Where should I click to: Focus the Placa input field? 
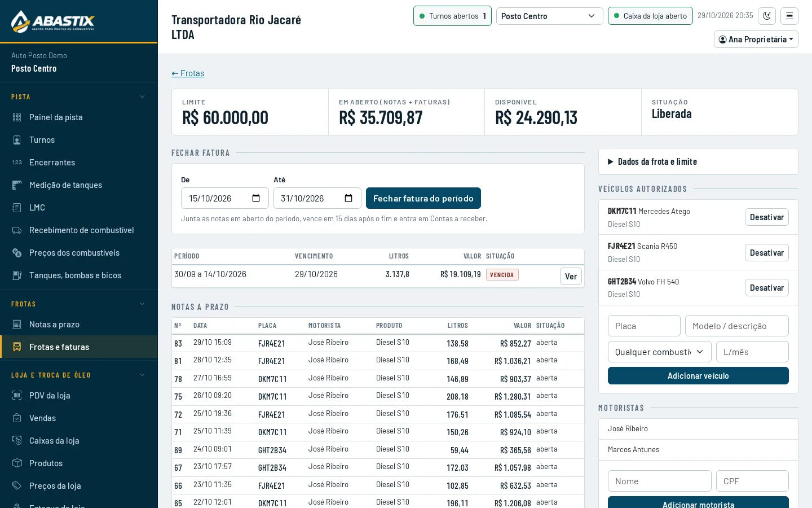[644, 326]
